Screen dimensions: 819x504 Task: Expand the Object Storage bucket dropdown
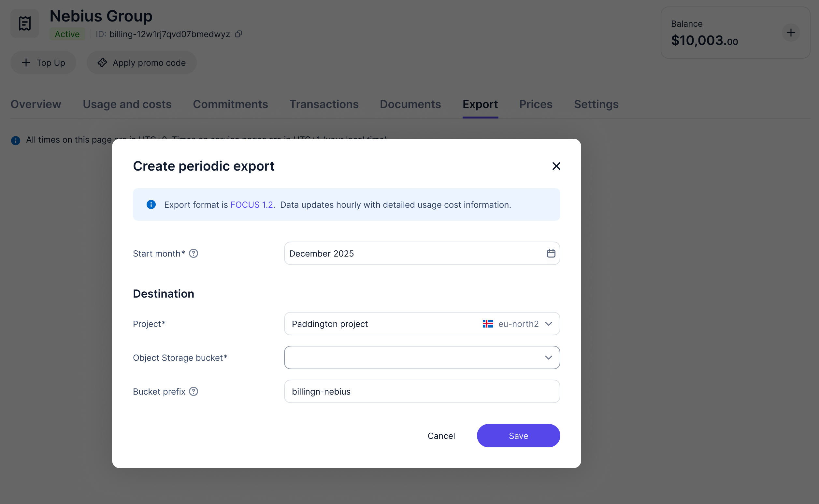coord(422,357)
